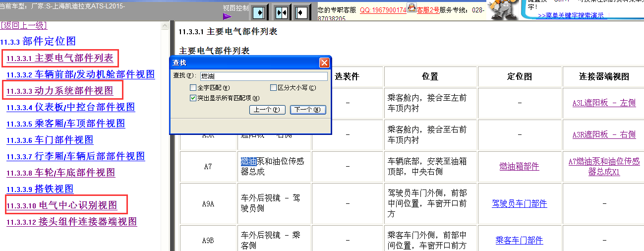Click the 上一个 previous button
The width and height of the screenshot is (644, 251).
267,110
